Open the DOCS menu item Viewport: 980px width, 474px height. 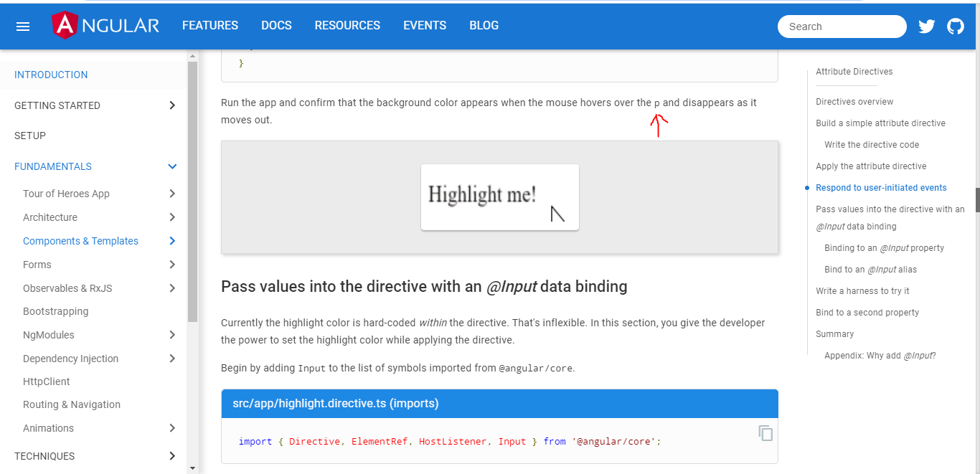pyautogui.click(x=276, y=25)
